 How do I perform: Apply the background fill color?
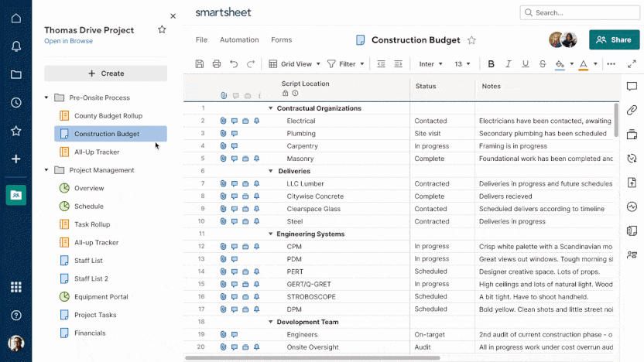click(560, 64)
